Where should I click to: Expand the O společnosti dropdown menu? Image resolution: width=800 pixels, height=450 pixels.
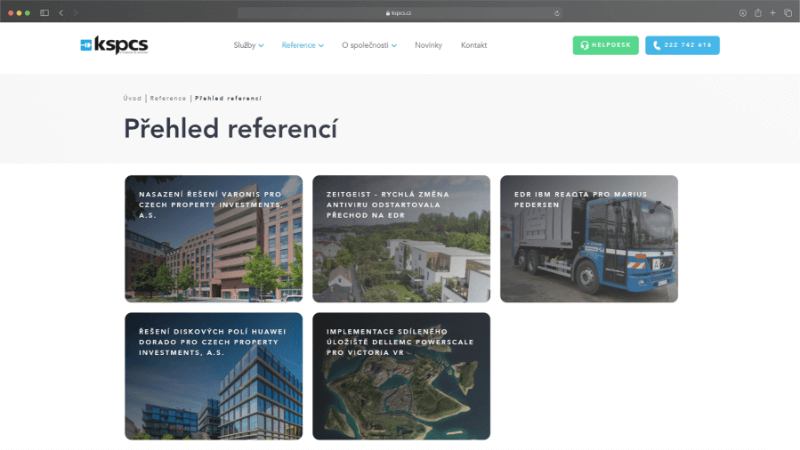[x=369, y=45]
